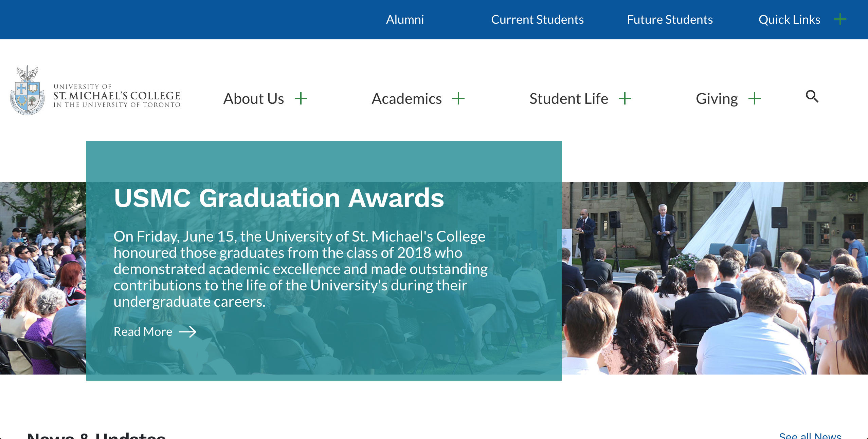The width and height of the screenshot is (868, 439).
Task: Click the graduation ceremony speaker photo
Action: [x=715, y=278]
